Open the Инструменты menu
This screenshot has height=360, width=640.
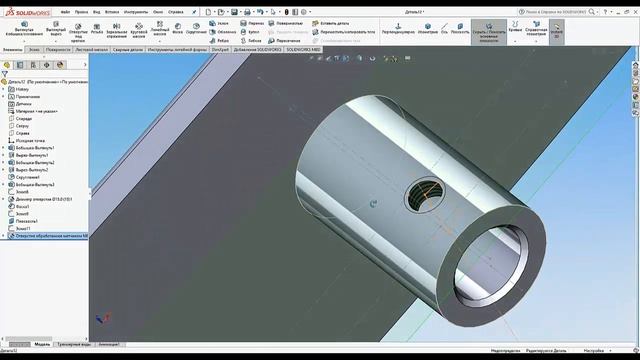click(x=136, y=12)
